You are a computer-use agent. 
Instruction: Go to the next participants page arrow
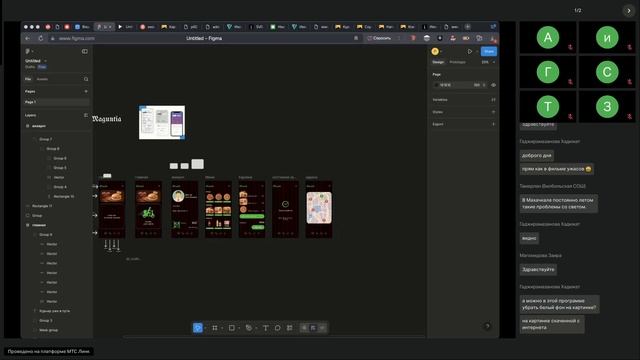click(x=629, y=11)
